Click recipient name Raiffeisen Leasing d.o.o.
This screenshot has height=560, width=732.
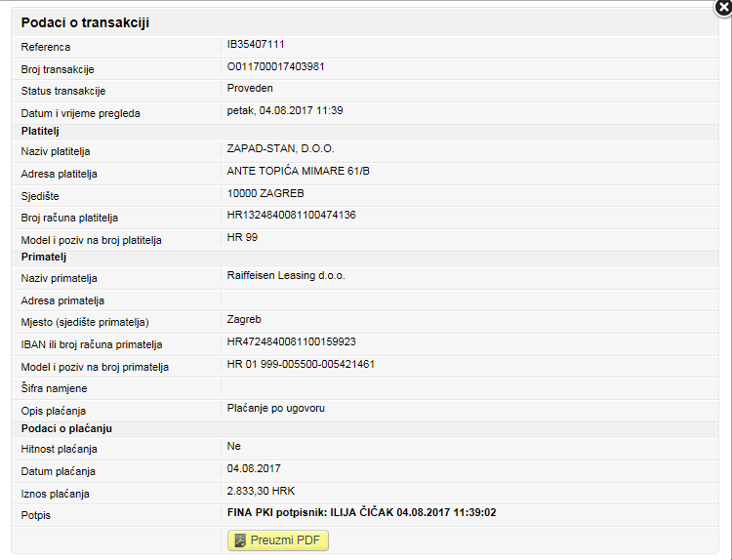coord(286,276)
